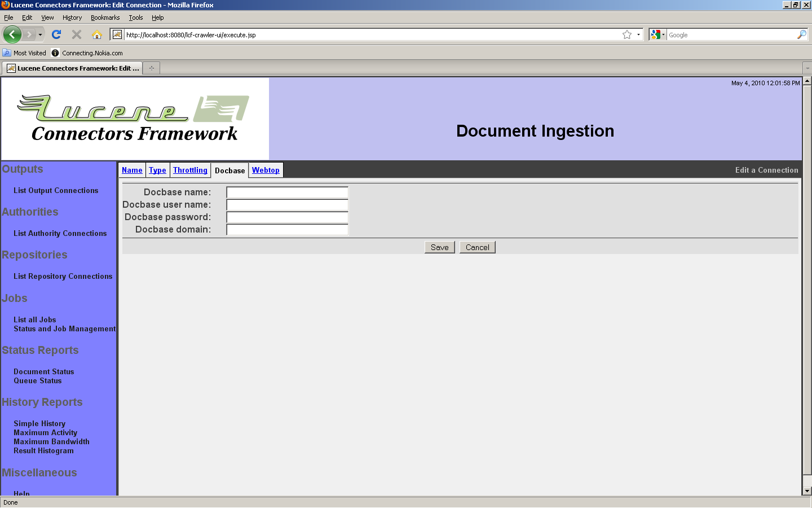The image size is (812, 508).
Task: Click the bookmark star in address bar
Action: (626, 34)
